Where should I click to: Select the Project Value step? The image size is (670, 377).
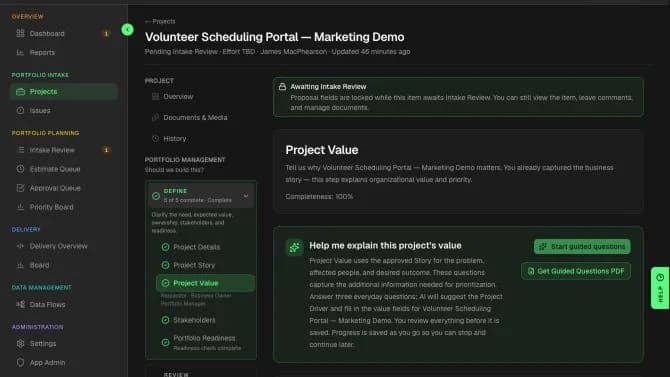(205, 283)
